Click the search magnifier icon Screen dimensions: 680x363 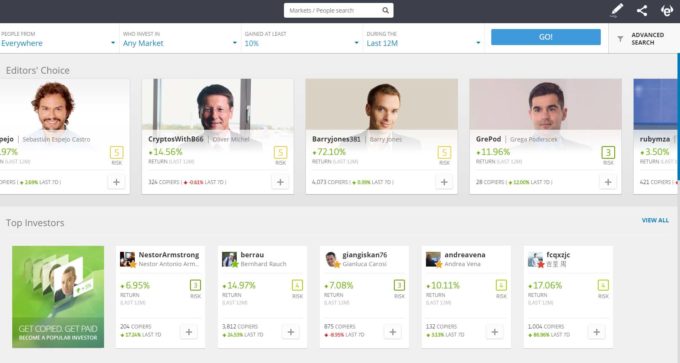[x=386, y=10]
